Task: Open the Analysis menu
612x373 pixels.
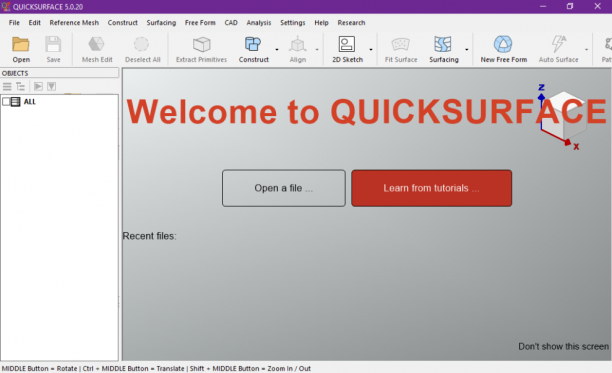Action: click(259, 23)
